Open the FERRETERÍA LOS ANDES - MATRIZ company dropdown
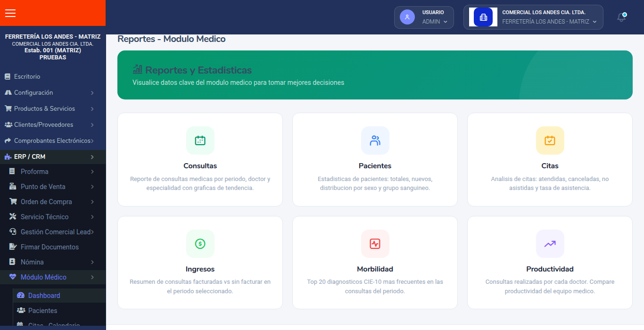 [x=533, y=17]
